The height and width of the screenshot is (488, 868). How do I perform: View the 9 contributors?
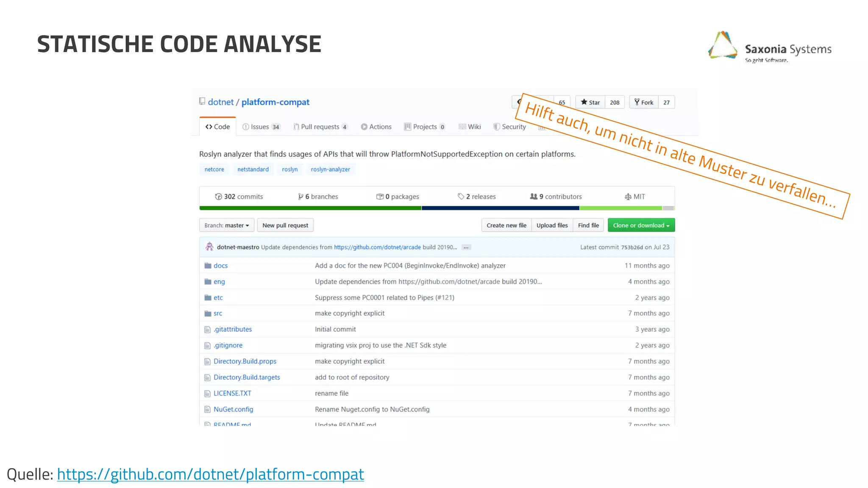[556, 197]
